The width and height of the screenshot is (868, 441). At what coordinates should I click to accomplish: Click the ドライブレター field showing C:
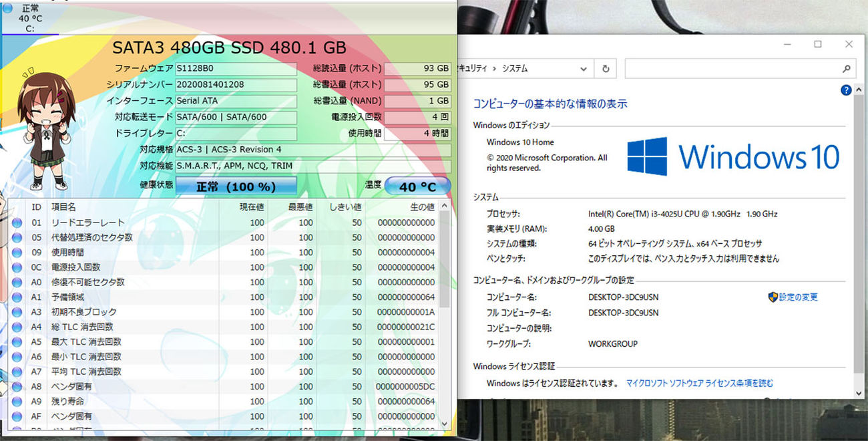pyautogui.click(x=236, y=134)
